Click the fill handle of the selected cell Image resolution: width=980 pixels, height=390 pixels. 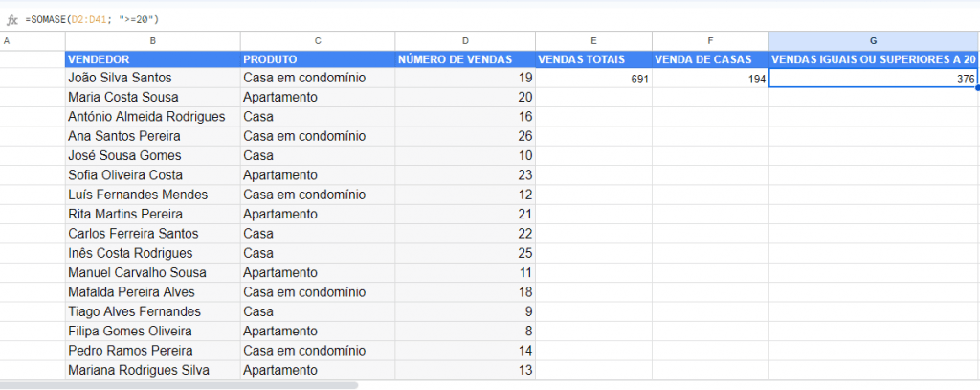(977, 88)
